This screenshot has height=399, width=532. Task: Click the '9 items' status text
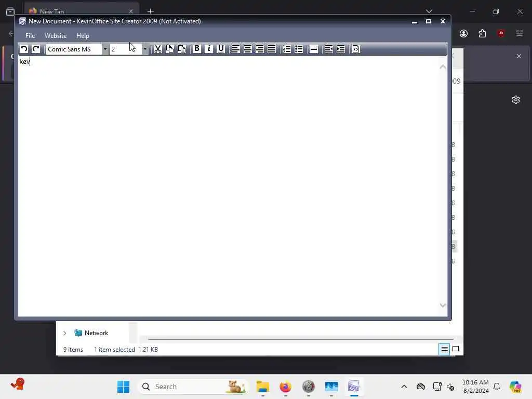tap(73, 350)
